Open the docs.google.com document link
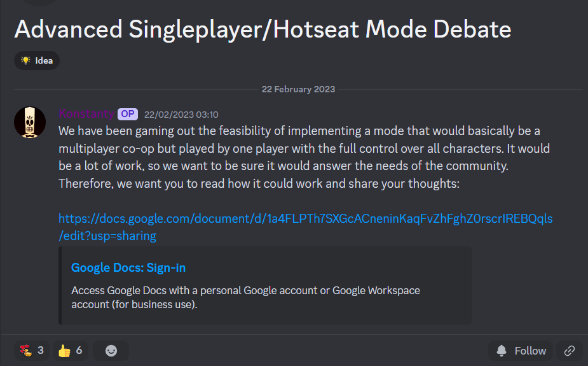The height and width of the screenshot is (366, 588). click(x=305, y=227)
